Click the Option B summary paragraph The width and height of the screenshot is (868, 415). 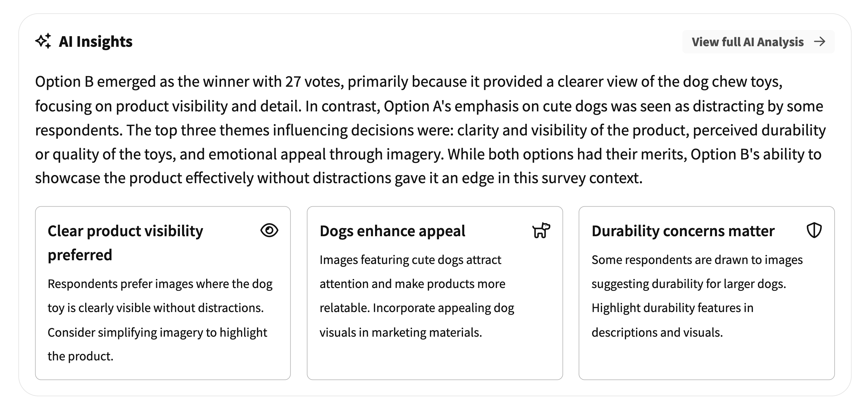tap(431, 130)
